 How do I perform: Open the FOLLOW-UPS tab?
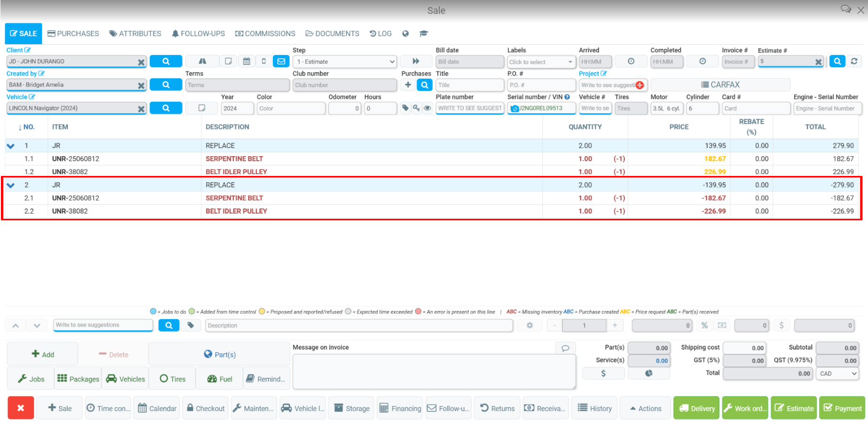point(198,34)
